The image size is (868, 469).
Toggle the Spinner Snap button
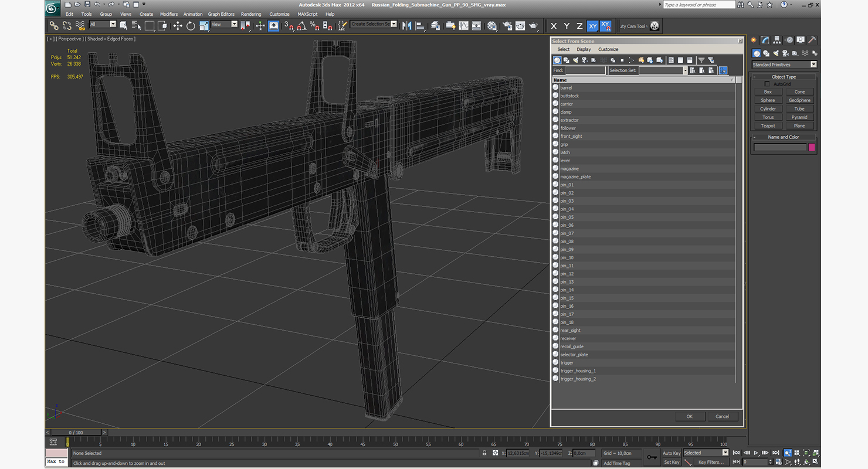(327, 26)
